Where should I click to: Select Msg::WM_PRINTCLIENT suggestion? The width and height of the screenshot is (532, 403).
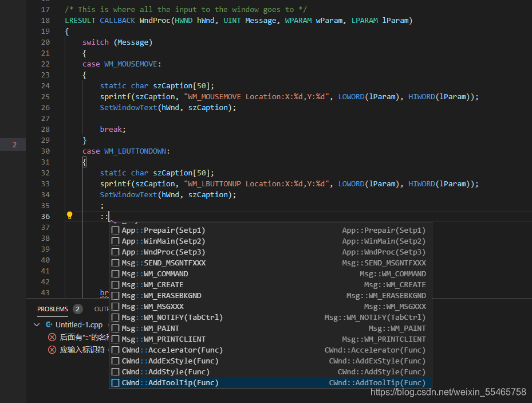pos(270,339)
